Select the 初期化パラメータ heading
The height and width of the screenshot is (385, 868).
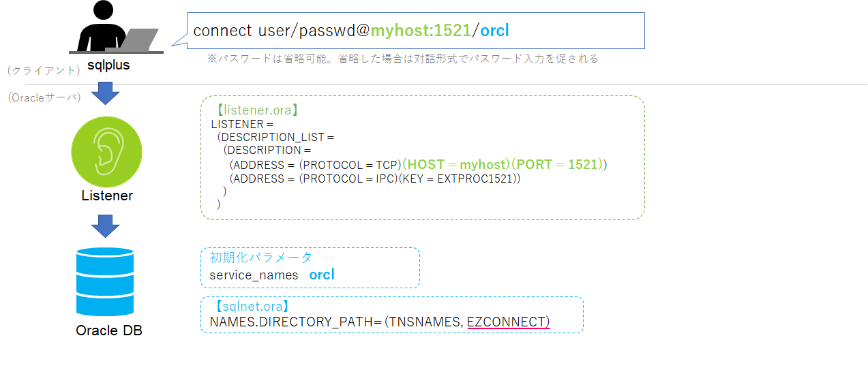260,258
